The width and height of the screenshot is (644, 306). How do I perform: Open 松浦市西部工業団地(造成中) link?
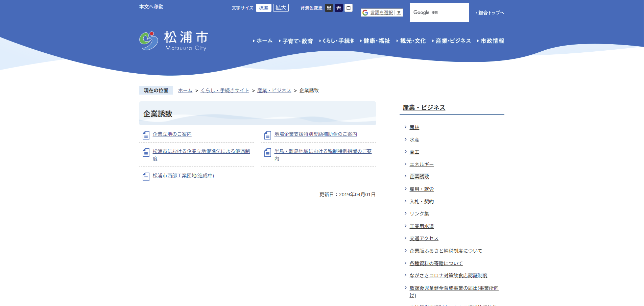(183, 176)
